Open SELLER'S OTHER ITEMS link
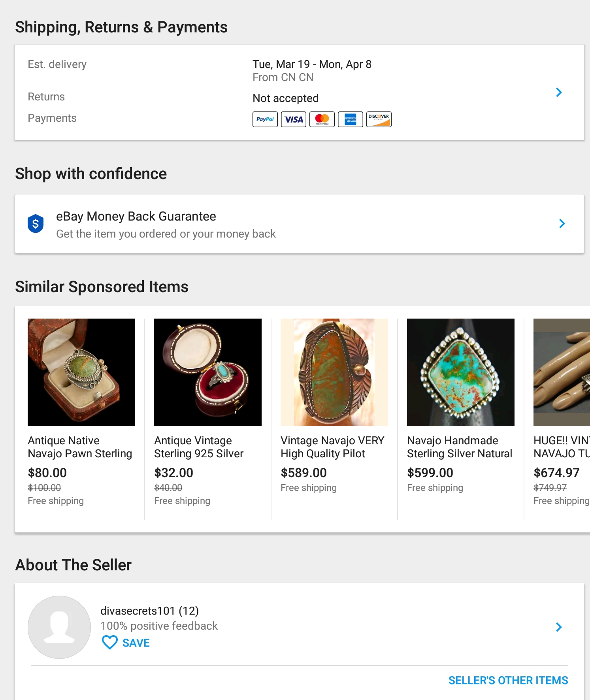The image size is (590, 700). [508, 680]
